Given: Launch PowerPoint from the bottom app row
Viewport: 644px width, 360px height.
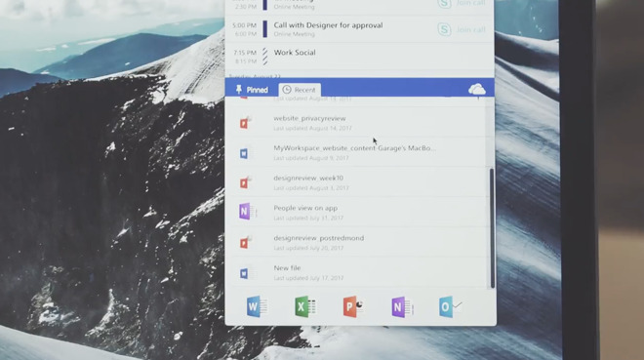Looking at the screenshot, I should [353, 306].
